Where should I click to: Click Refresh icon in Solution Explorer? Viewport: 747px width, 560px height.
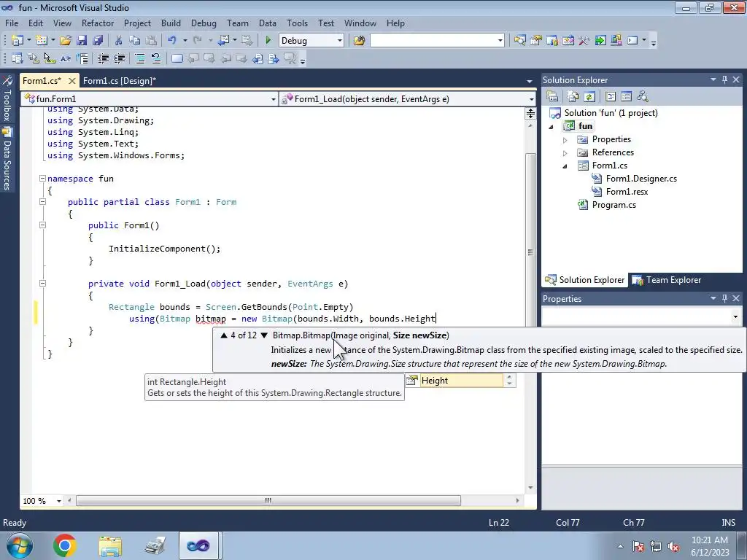589,97
